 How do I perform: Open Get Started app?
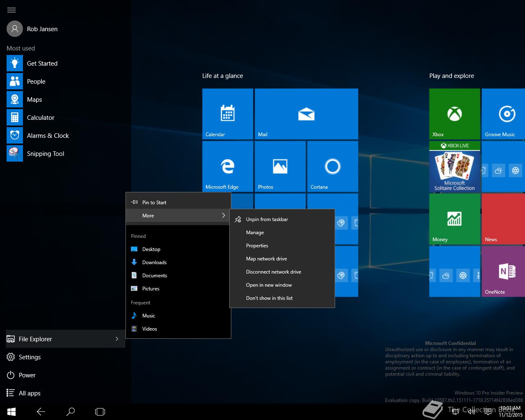click(66, 63)
